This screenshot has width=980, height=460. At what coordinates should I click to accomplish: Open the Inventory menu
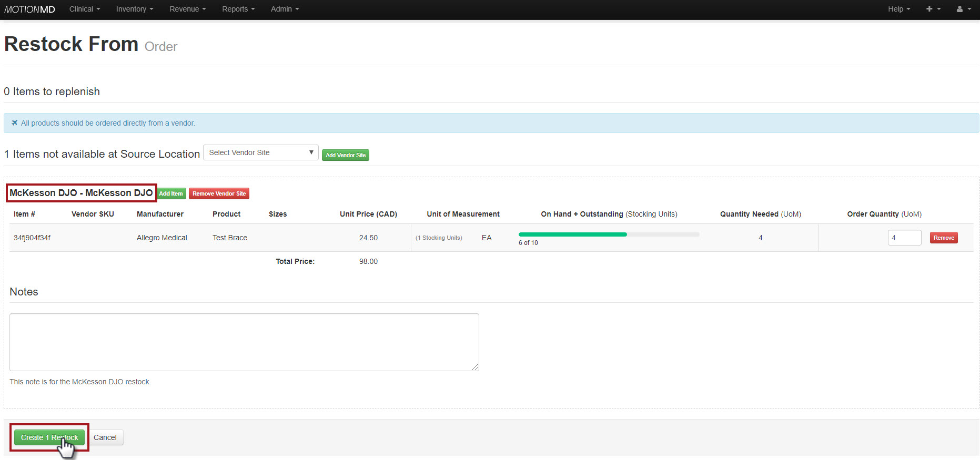click(x=134, y=9)
